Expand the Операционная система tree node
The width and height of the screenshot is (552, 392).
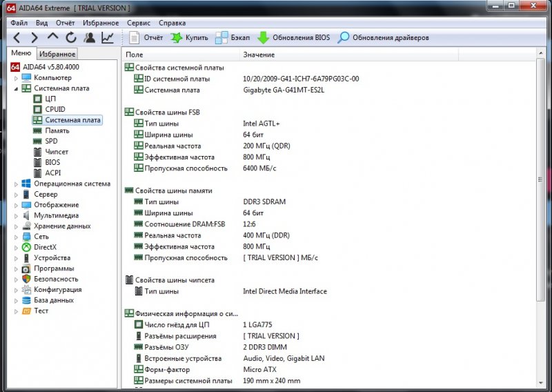tap(16, 184)
